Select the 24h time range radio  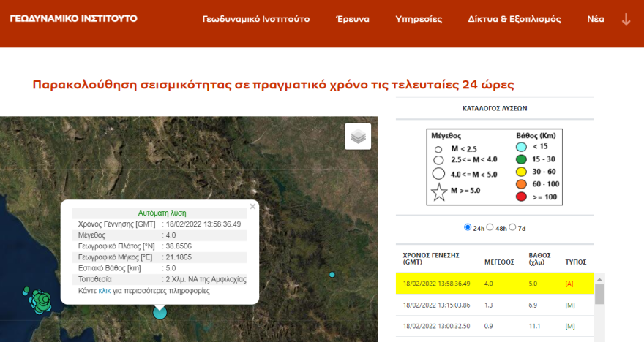(468, 227)
